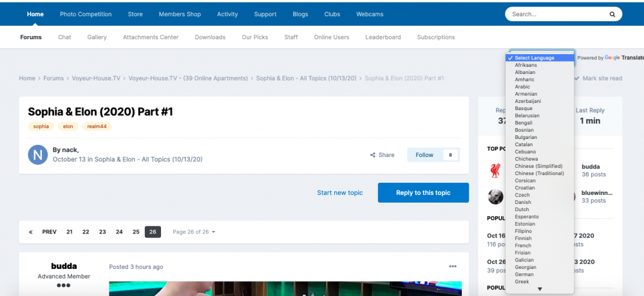Click Start new topic link
Screen dimensions: 644x296
(340, 193)
